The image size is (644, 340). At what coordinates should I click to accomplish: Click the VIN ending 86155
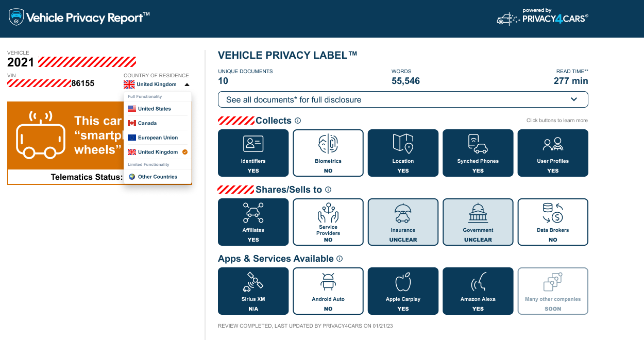click(x=83, y=83)
